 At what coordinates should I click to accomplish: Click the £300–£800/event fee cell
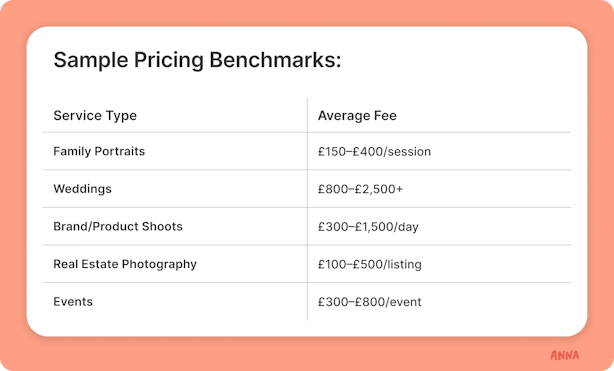click(370, 302)
